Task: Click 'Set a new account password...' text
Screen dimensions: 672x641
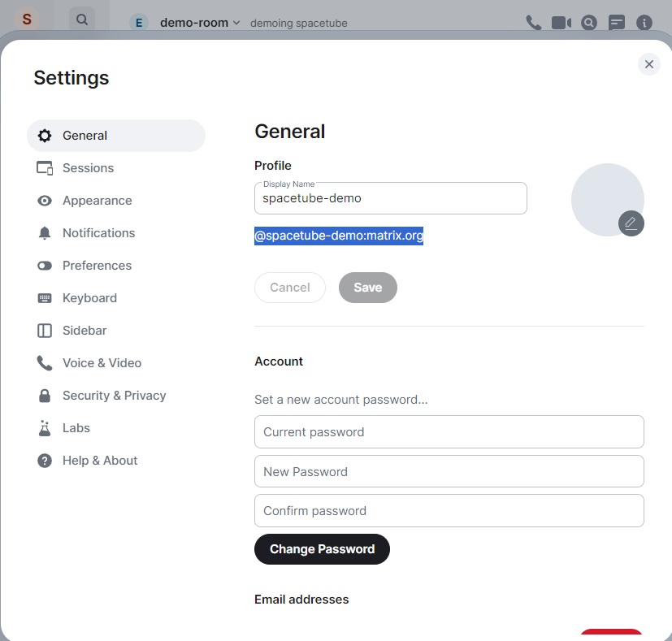Action: (x=341, y=400)
